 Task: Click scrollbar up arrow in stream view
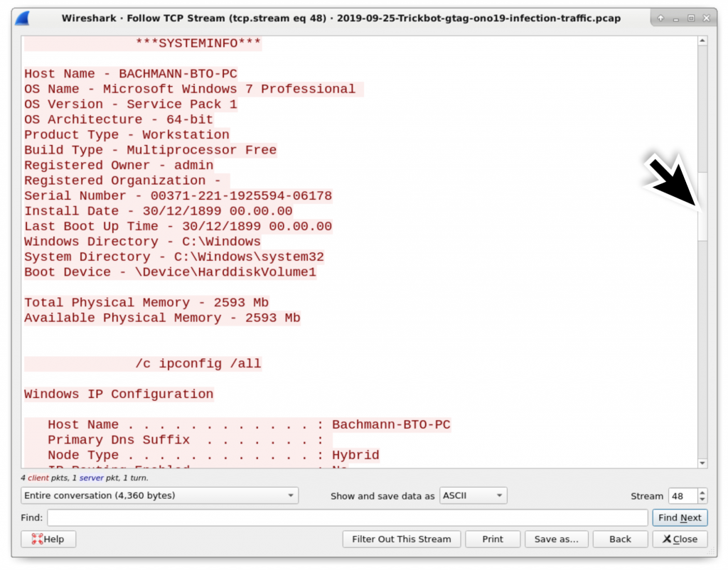[x=702, y=41]
